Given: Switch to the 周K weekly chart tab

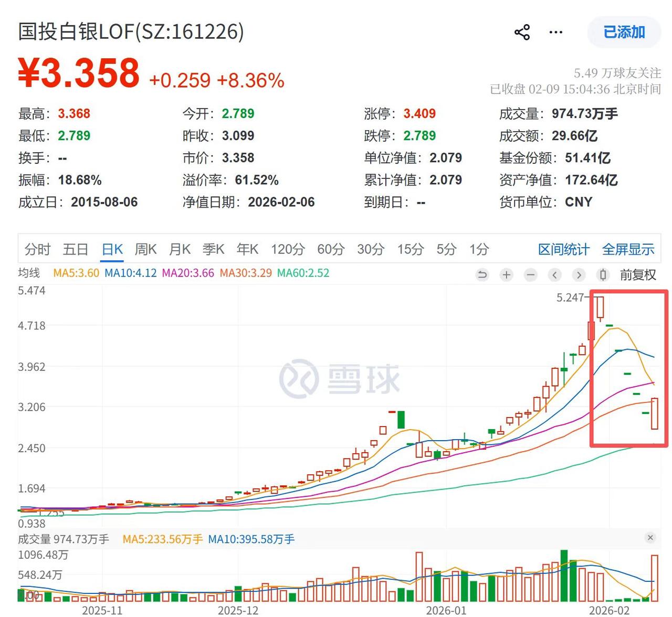Looking at the screenshot, I should click(146, 250).
